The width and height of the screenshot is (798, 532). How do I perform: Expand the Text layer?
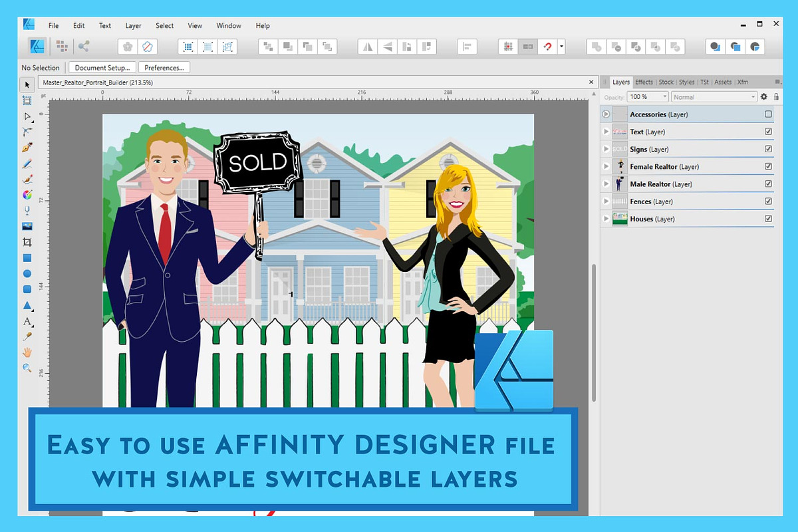click(x=606, y=132)
